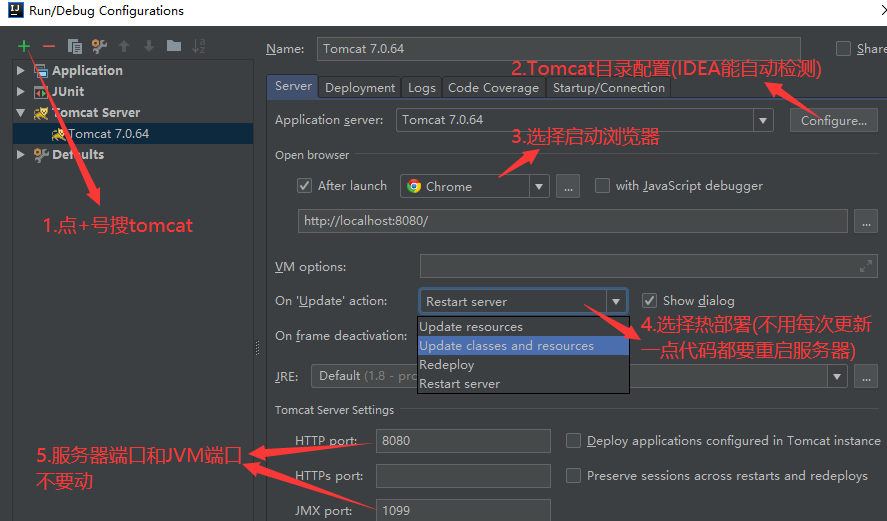Expand the VM options field editor

866,266
